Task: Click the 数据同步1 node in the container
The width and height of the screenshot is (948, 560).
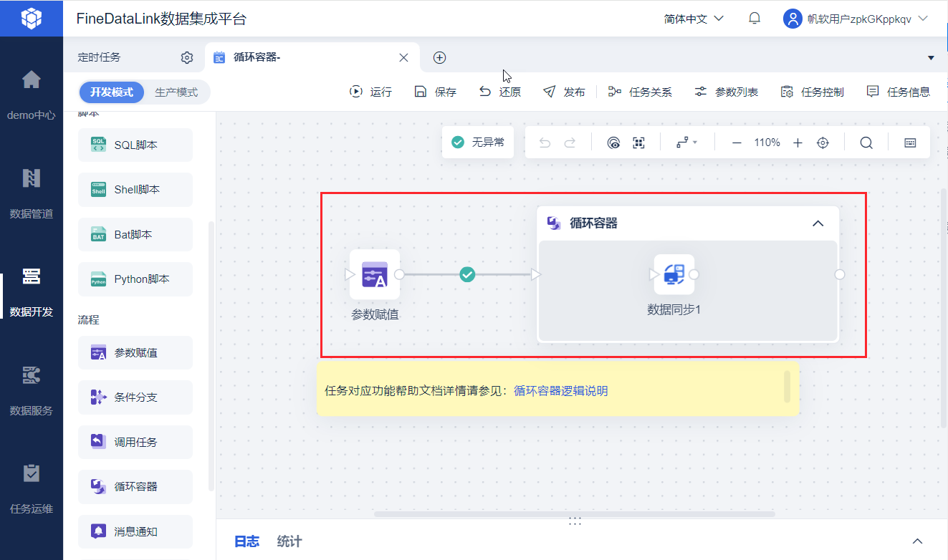Action: pyautogui.click(x=674, y=274)
